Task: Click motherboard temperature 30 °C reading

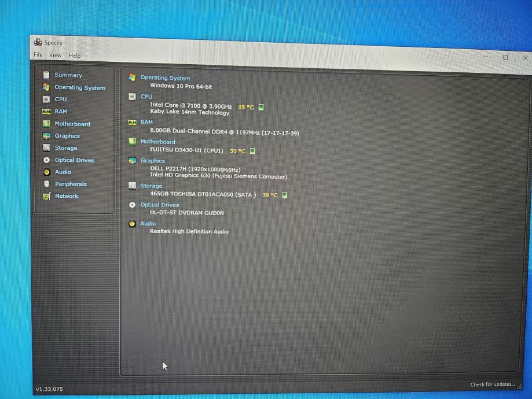Action: click(x=237, y=151)
